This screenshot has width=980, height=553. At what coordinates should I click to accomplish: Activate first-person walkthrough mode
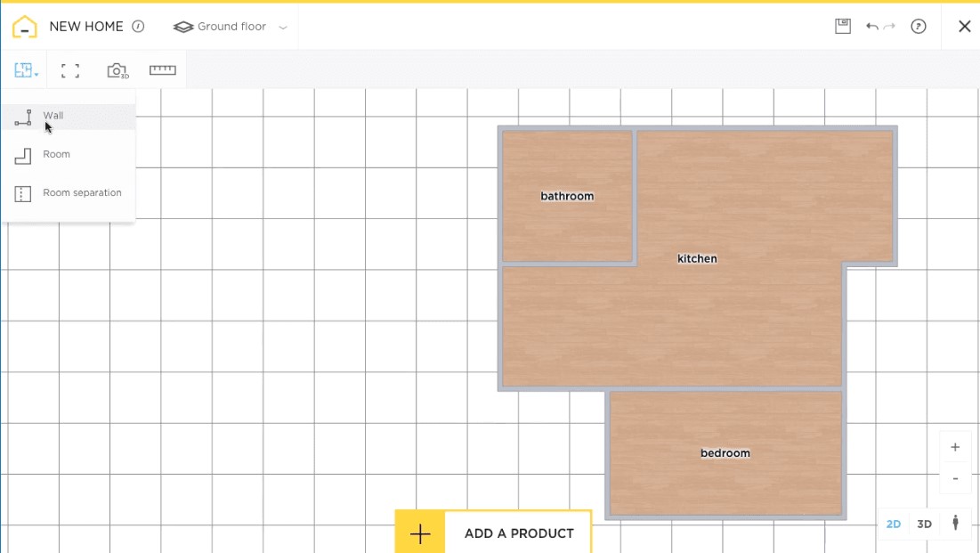point(954,524)
